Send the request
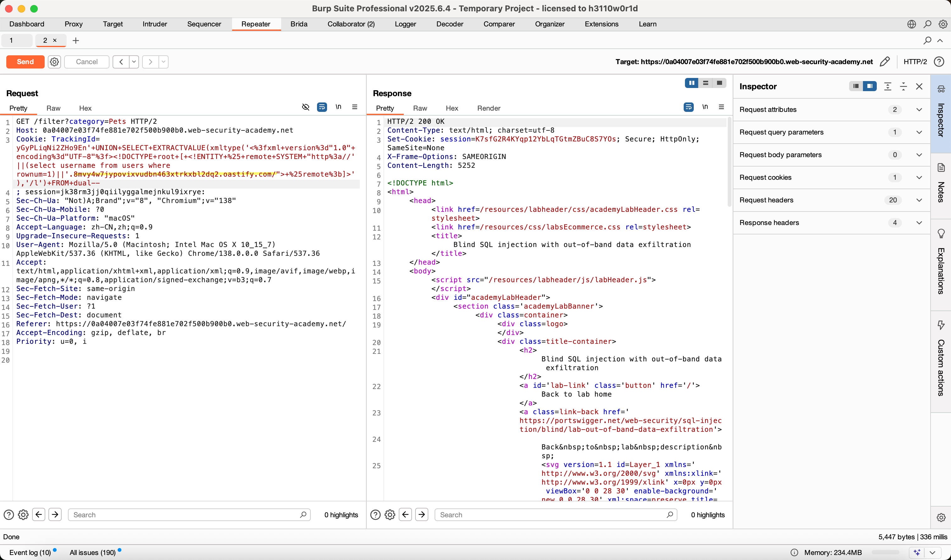 25,62
